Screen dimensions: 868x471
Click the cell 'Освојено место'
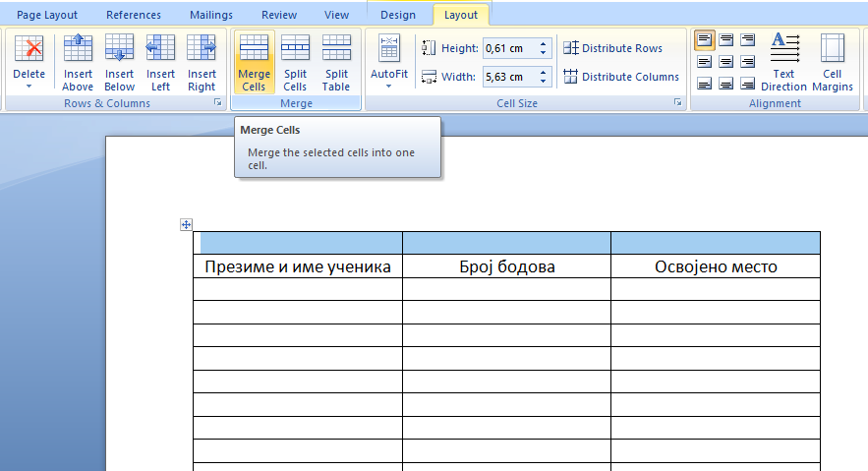pyautogui.click(x=716, y=266)
